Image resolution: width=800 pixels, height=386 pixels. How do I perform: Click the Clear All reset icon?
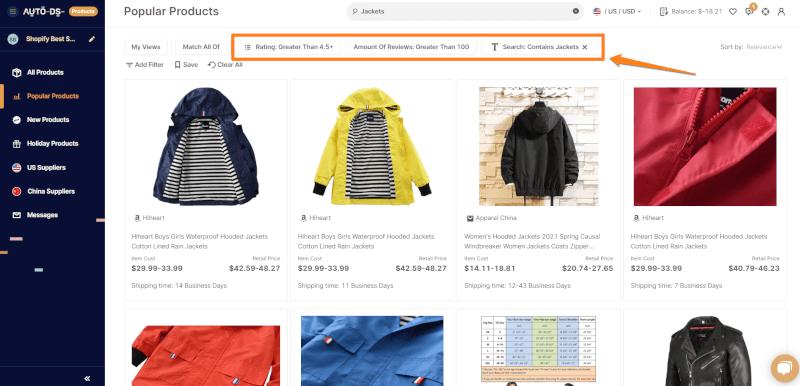(x=211, y=65)
